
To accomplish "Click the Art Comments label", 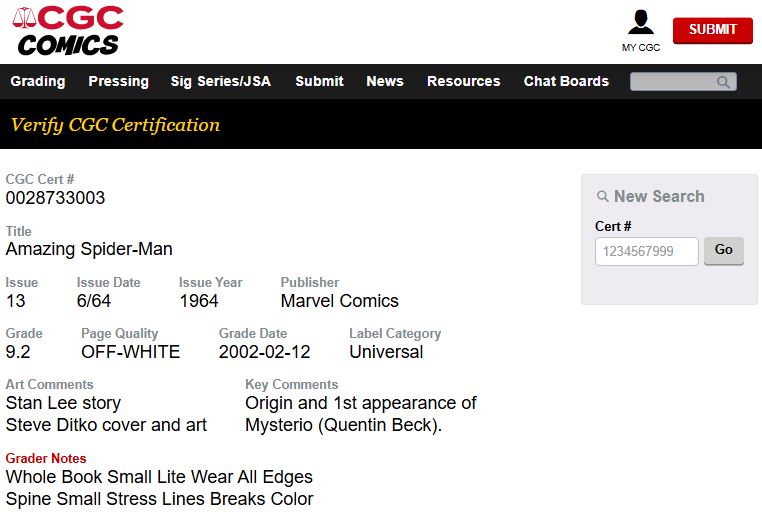I will tap(50, 384).
